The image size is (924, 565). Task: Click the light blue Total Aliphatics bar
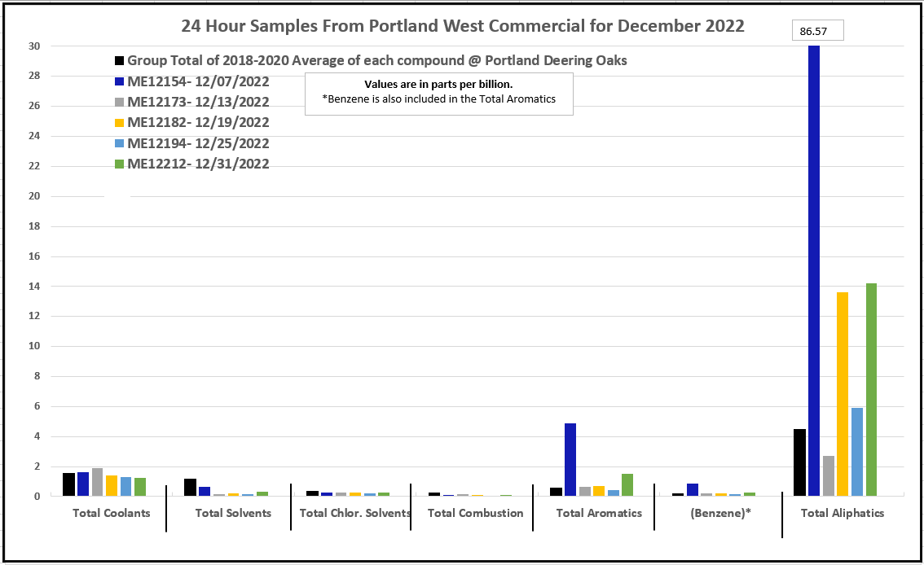pyautogui.click(x=857, y=452)
